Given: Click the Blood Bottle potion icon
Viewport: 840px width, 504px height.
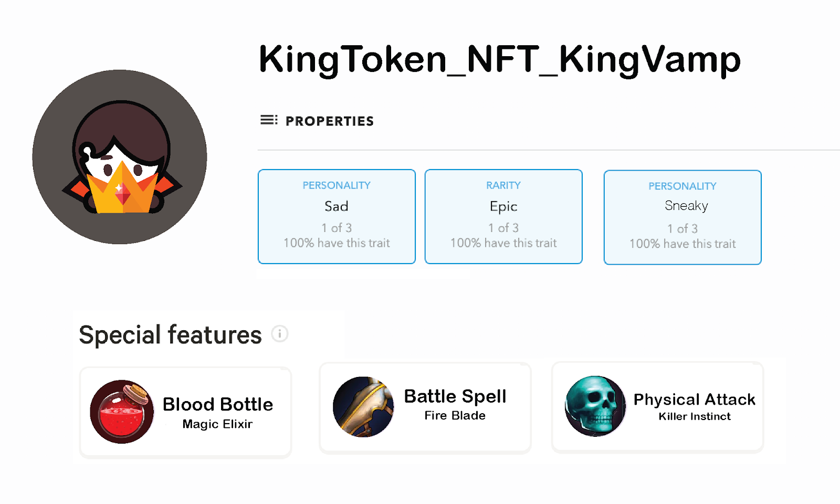Looking at the screenshot, I should [122, 412].
